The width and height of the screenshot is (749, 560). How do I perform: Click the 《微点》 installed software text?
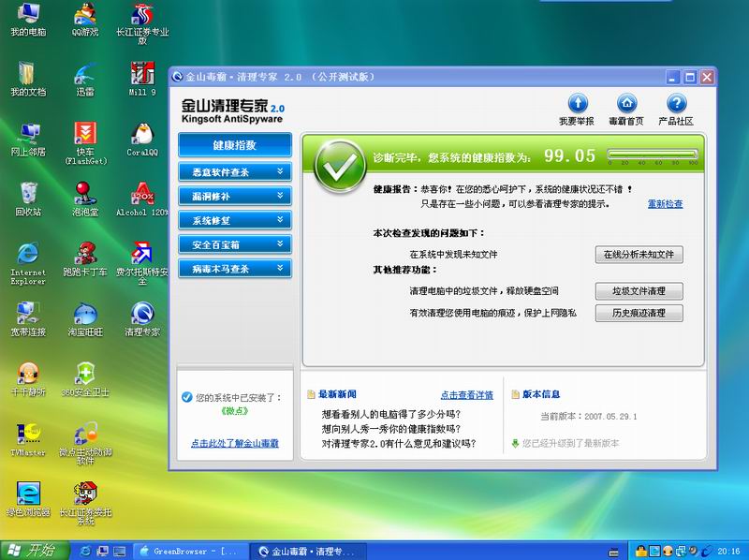coord(235,411)
